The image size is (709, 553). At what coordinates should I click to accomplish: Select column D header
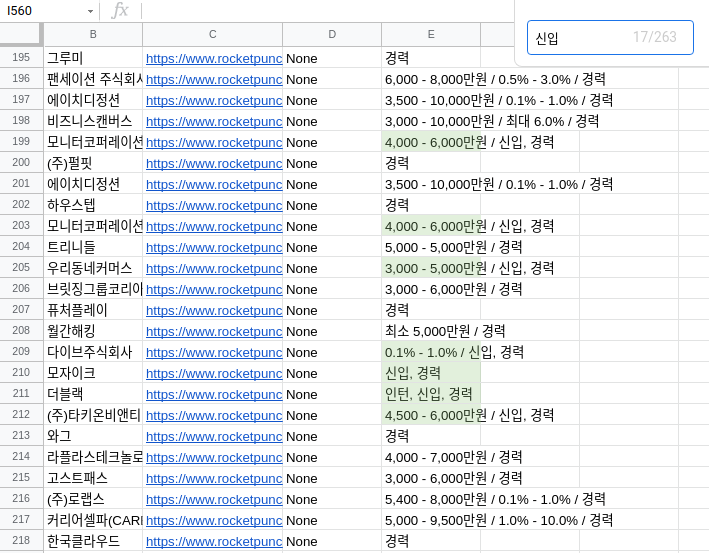coord(332,34)
